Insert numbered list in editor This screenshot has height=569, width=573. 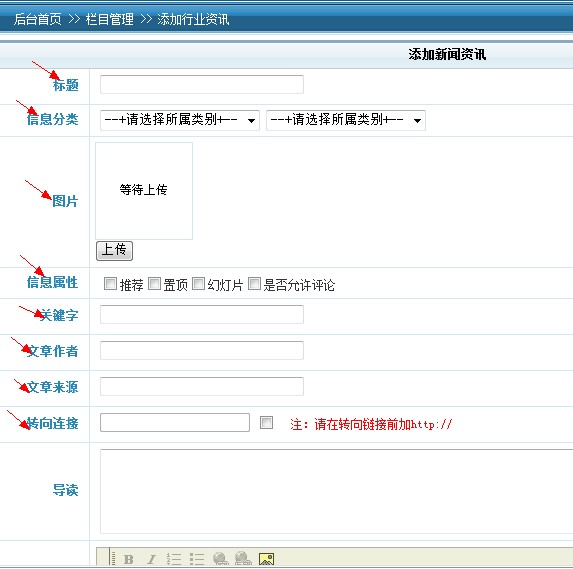(x=174, y=559)
